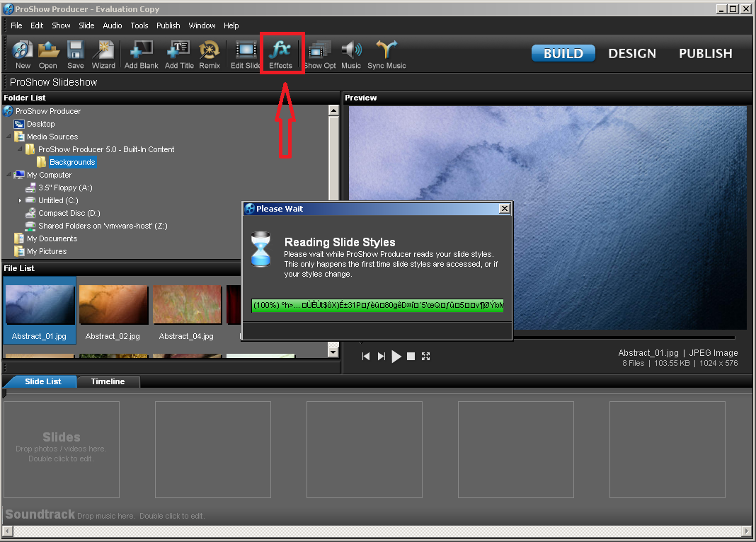Jump to previous slide in preview
756x542 pixels.
pos(366,357)
